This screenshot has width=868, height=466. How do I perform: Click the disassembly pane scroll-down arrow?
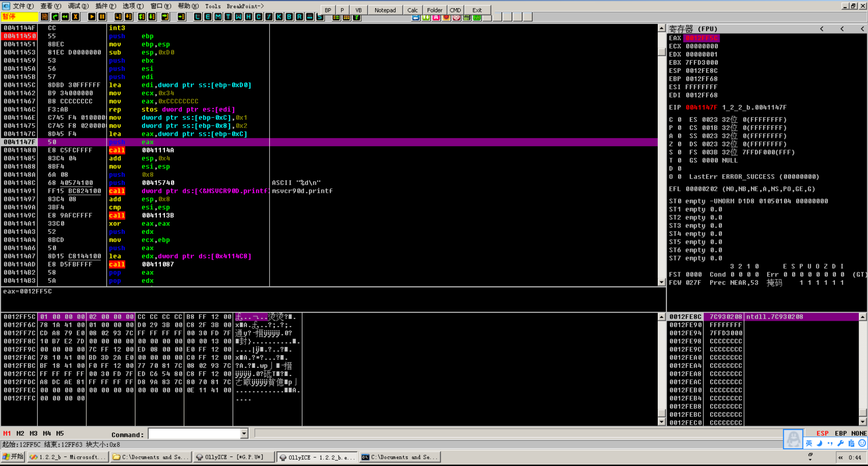[x=661, y=282]
